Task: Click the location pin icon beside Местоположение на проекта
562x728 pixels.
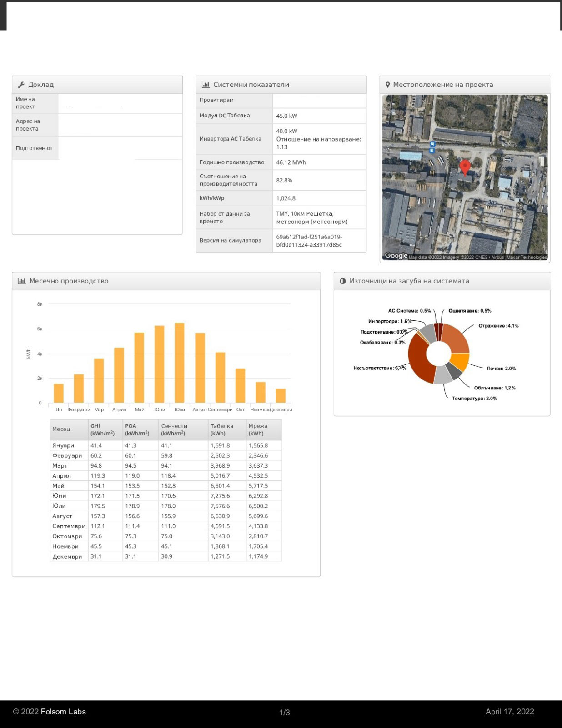Action: 388,85
